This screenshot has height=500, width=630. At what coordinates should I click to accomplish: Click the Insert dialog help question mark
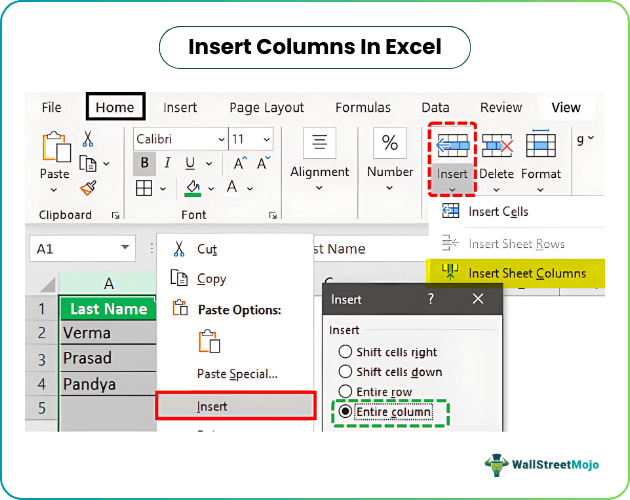(431, 299)
